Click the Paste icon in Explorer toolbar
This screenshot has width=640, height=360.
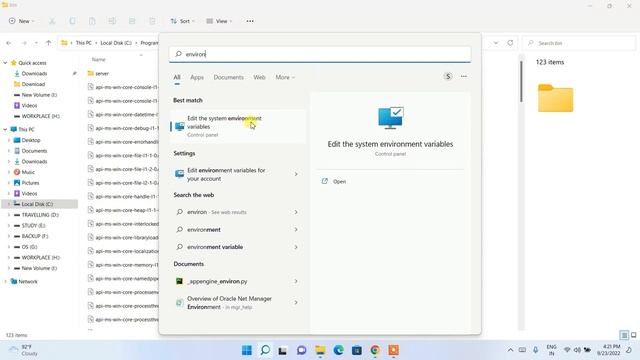click(x=92, y=21)
